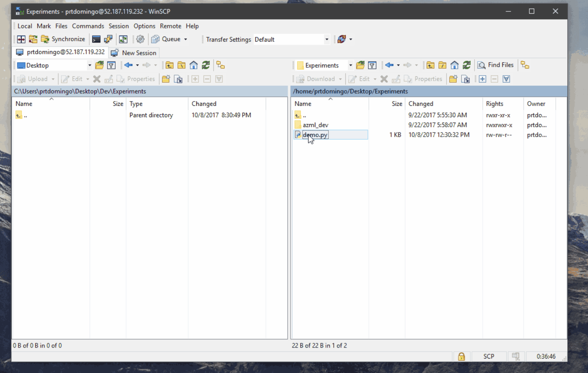The width and height of the screenshot is (588, 373).
Task: Click the remote panel create new folder icon
Action: tap(453, 79)
